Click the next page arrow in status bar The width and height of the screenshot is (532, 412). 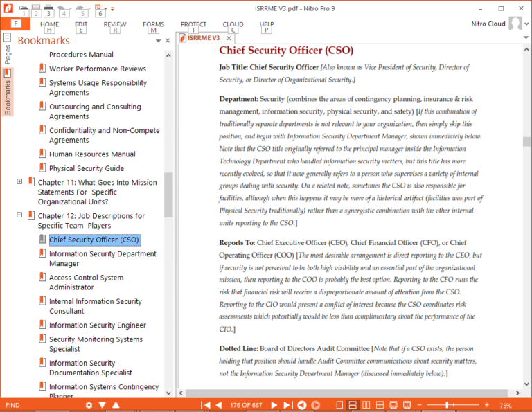[x=274, y=405]
